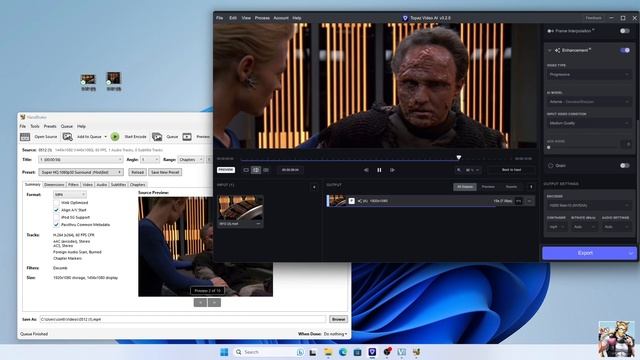Screen dimensions: 640x360
Task: Click the Frame Interpolation icon
Action: point(550,31)
